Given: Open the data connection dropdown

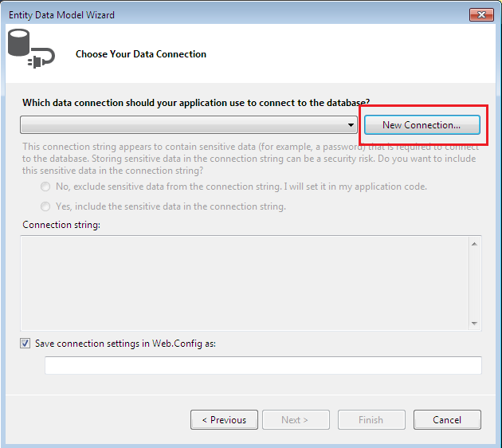Looking at the screenshot, I should [189, 125].
